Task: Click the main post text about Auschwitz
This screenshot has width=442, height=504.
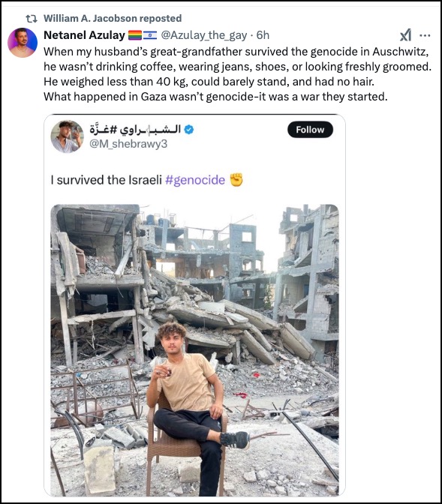Action: click(237, 74)
